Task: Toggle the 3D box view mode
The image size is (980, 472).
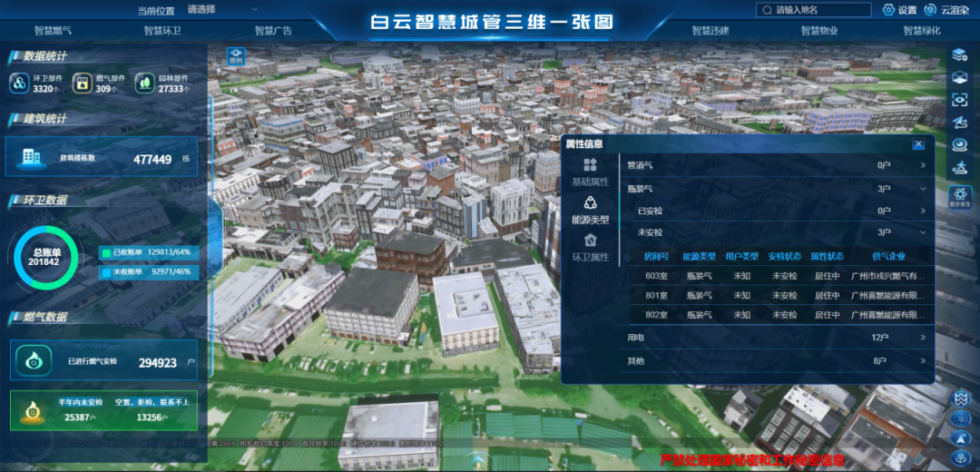Action: click(960, 78)
